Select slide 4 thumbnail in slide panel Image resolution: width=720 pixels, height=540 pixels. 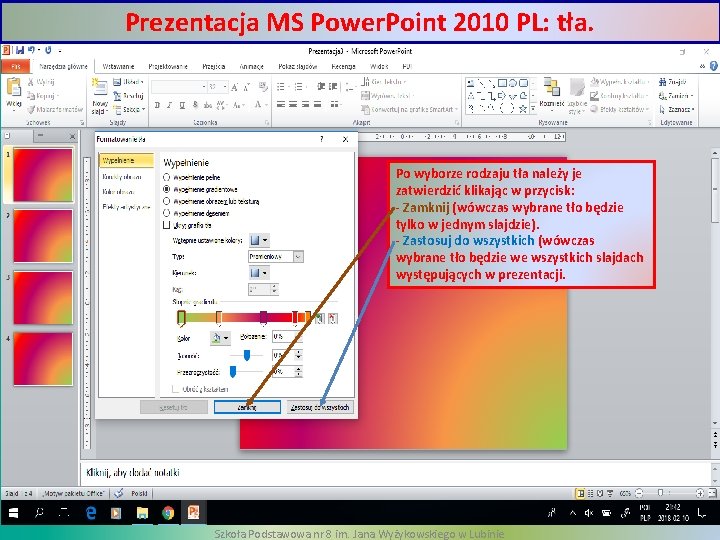click(x=43, y=359)
